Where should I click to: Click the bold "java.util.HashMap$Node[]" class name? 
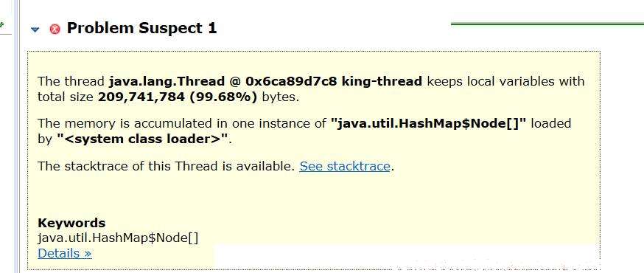(428, 123)
